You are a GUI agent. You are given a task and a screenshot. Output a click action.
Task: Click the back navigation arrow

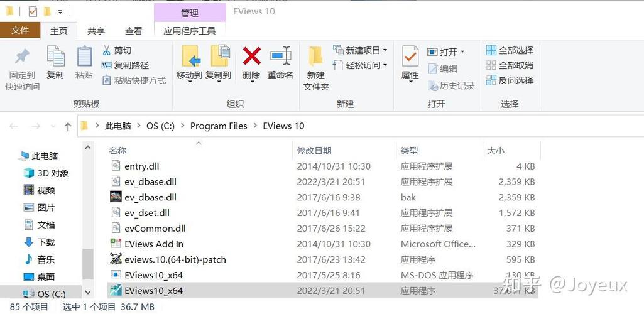pos(14,126)
